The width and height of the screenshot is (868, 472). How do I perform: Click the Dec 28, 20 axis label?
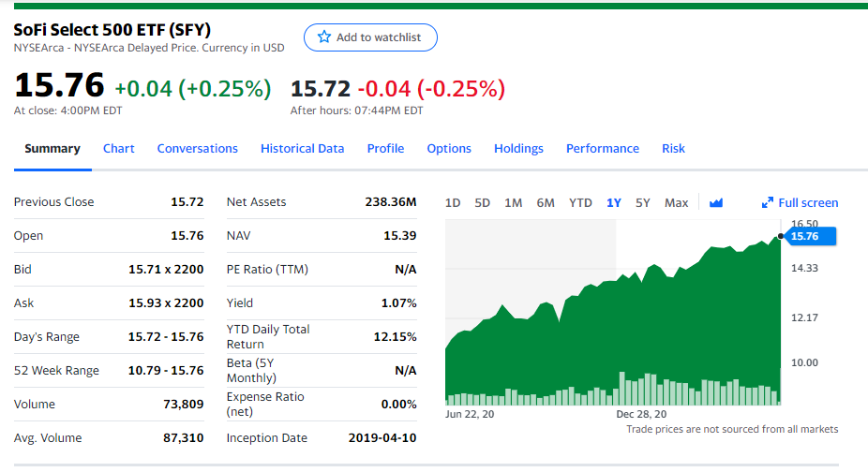[x=641, y=414]
